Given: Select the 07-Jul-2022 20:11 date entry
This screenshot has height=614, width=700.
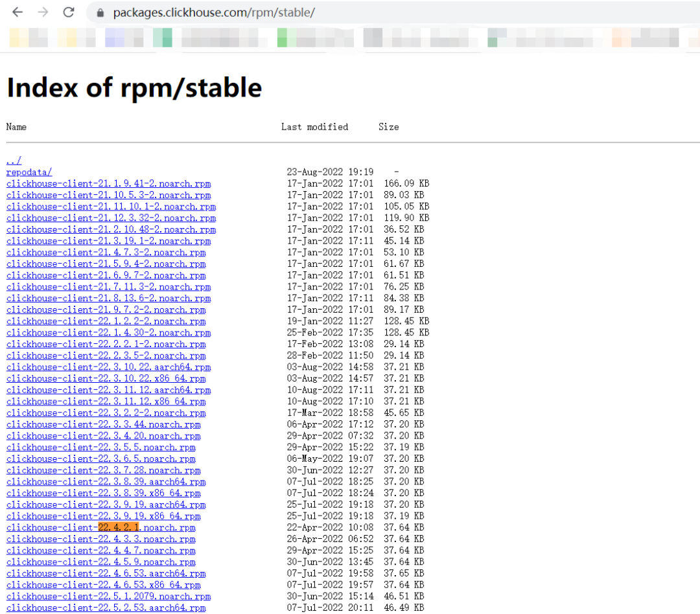Looking at the screenshot, I should (x=331, y=608).
